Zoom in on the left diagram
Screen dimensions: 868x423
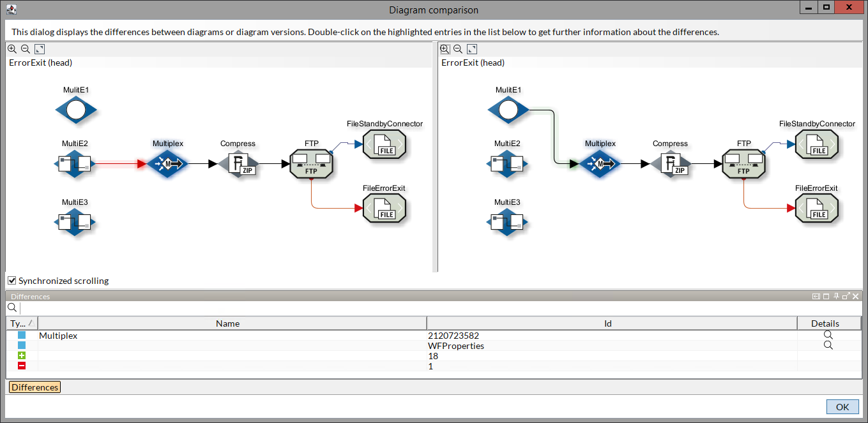click(12, 49)
